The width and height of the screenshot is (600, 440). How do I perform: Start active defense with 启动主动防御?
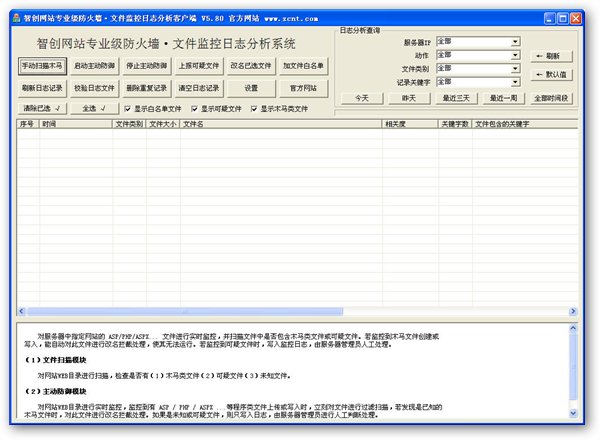(94, 66)
